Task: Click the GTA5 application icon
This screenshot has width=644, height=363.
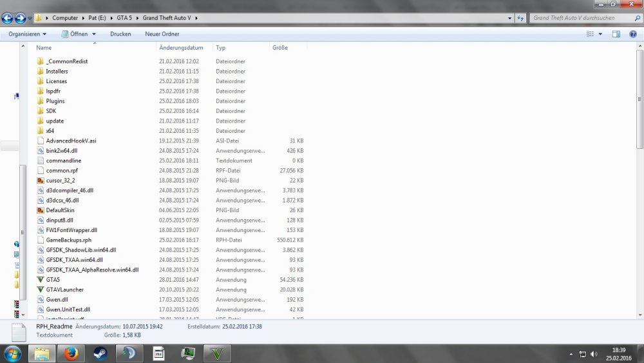Action: click(x=40, y=280)
